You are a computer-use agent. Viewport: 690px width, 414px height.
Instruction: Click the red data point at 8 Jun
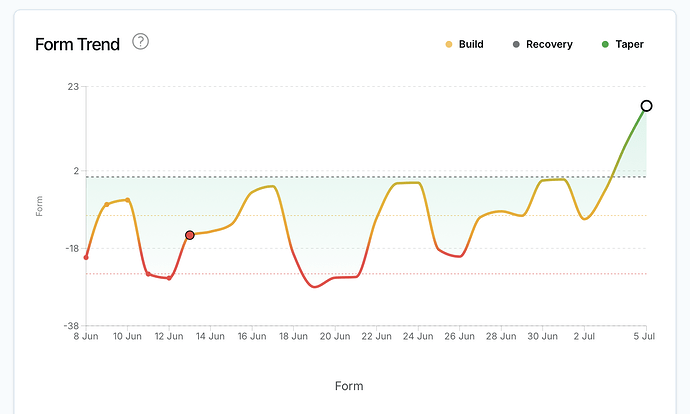(86, 257)
